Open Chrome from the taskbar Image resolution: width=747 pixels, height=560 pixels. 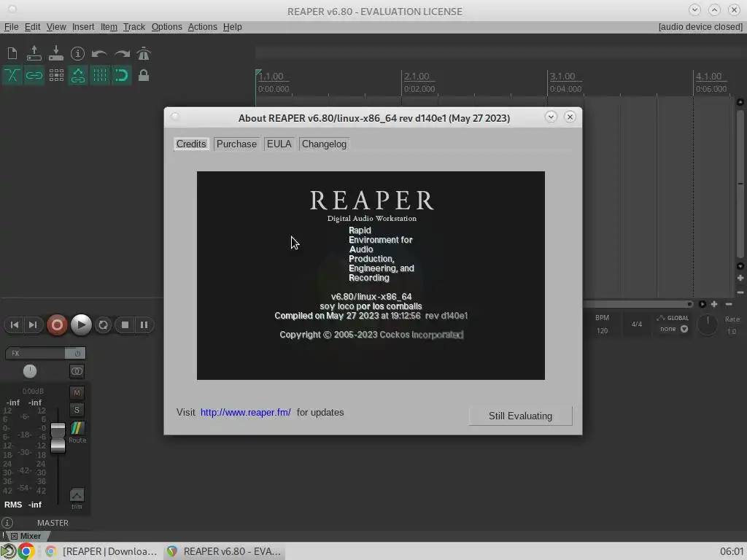[26, 551]
